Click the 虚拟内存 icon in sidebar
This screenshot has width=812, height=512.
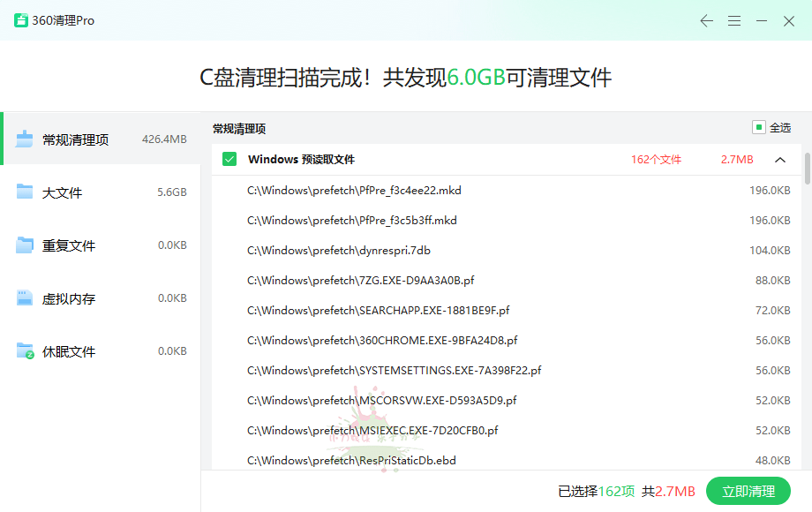pyautogui.click(x=25, y=298)
